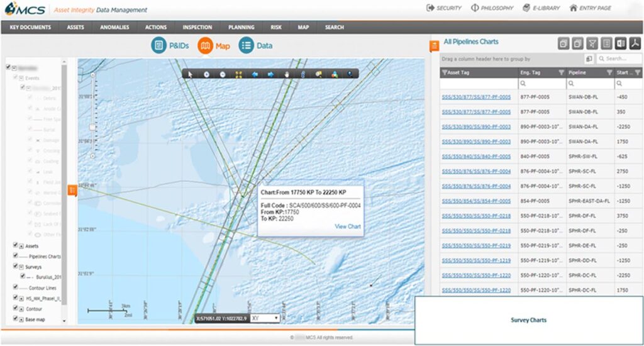
Task: Switch to the P&IDs view tab
Action: [x=167, y=46]
